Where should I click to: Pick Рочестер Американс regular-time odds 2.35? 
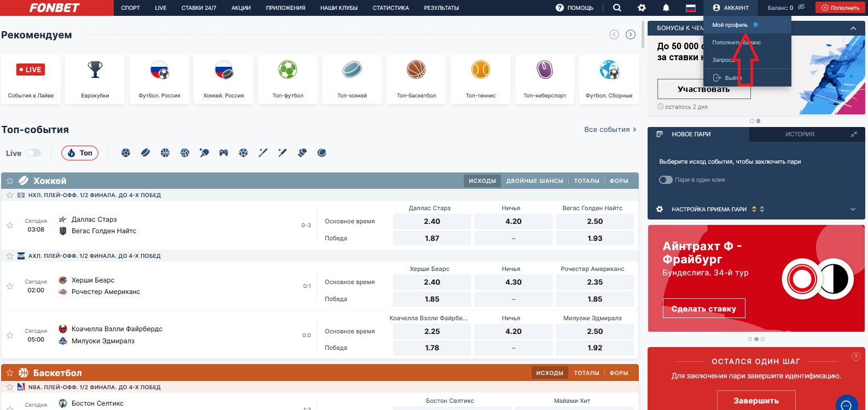(x=595, y=282)
